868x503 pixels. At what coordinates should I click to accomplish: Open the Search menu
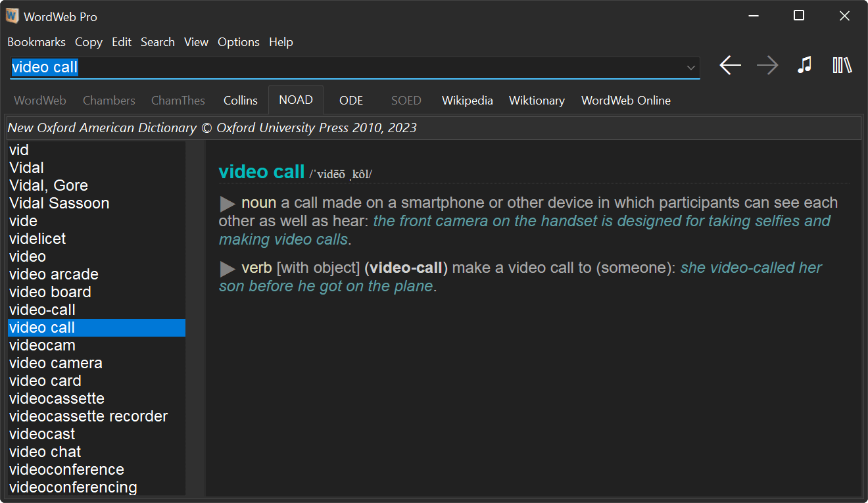click(x=158, y=41)
